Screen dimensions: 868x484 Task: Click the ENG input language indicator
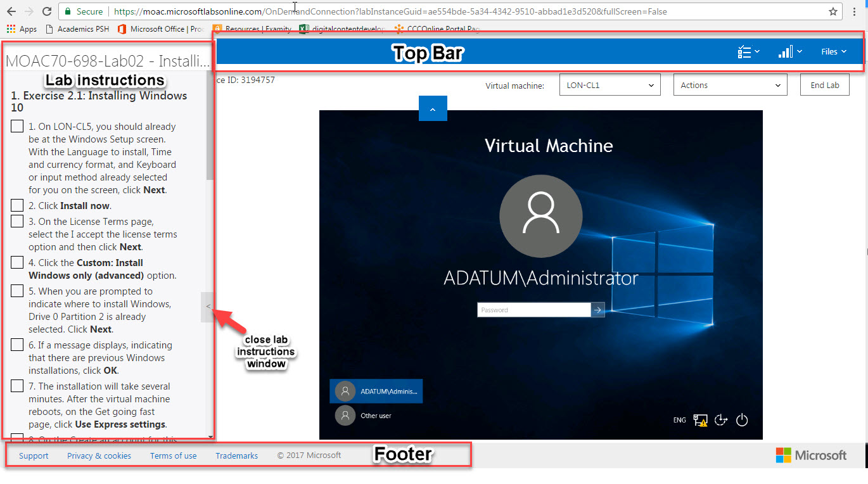click(679, 420)
